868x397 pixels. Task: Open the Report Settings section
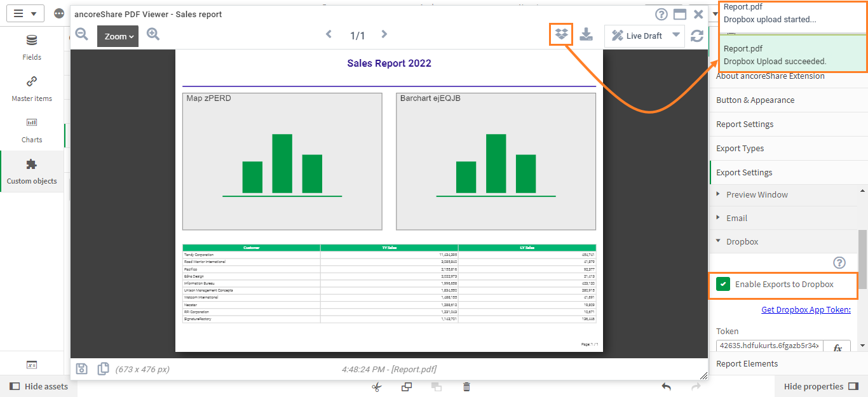pos(789,124)
